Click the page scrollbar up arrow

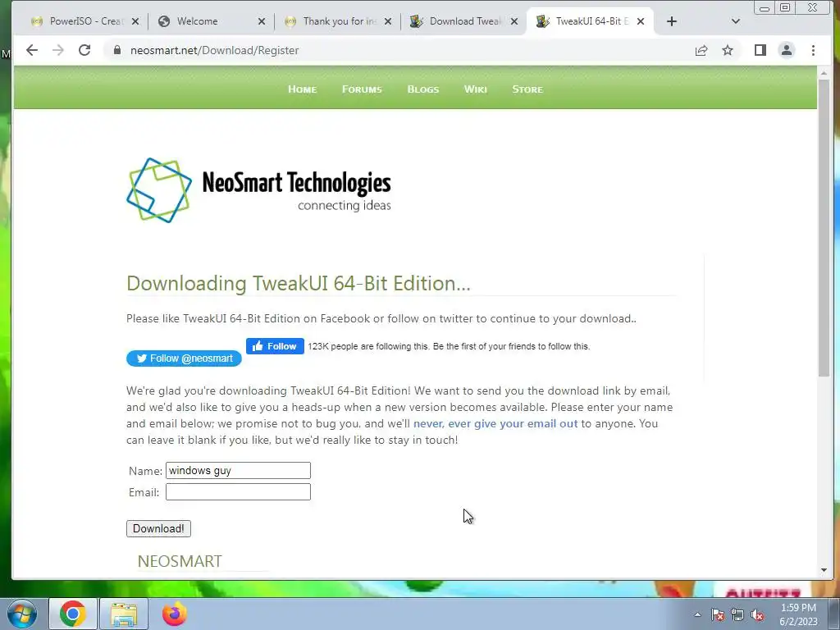pyautogui.click(x=824, y=73)
